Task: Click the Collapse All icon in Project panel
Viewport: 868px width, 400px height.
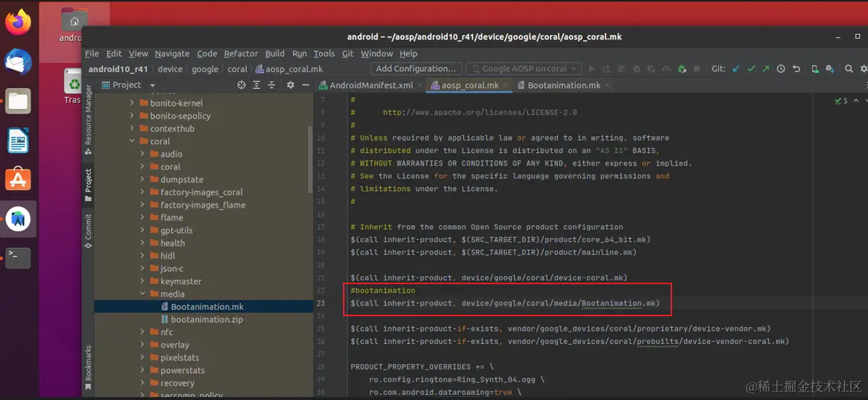Action: (x=271, y=85)
